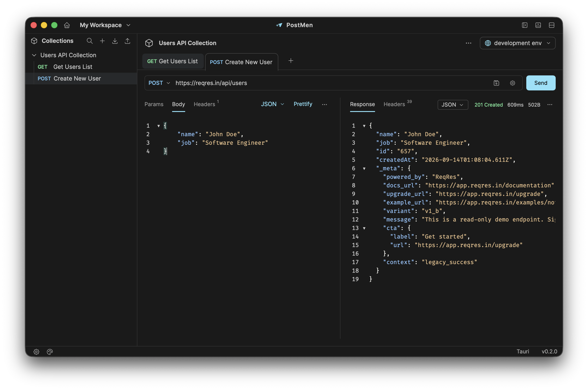Click the "context": "legacy_success" response line

click(x=430, y=262)
